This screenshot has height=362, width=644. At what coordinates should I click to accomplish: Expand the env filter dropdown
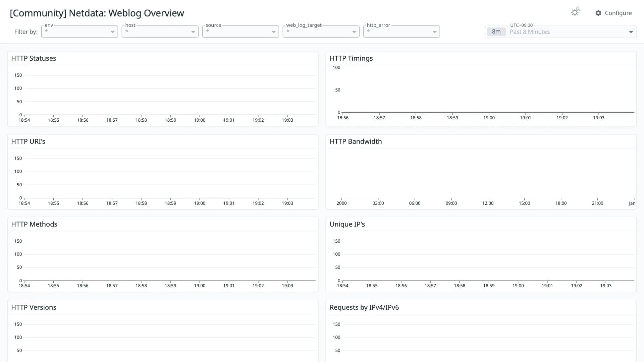click(79, 32)
